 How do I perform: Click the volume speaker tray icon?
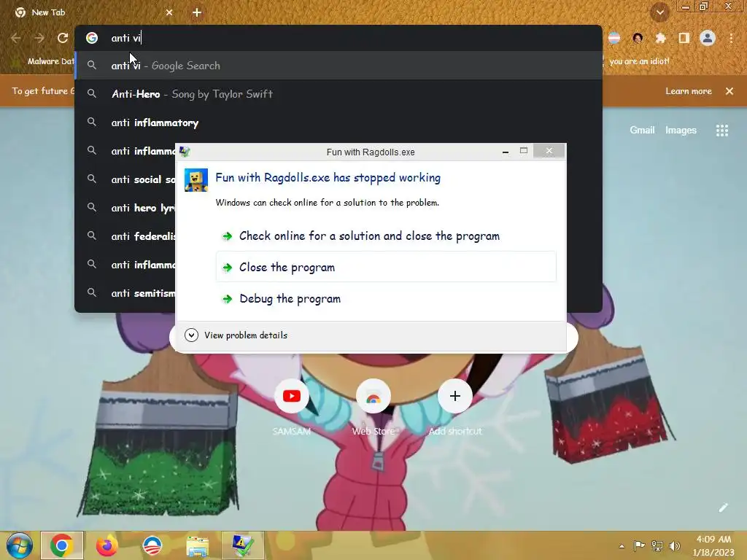coord(674,545)
